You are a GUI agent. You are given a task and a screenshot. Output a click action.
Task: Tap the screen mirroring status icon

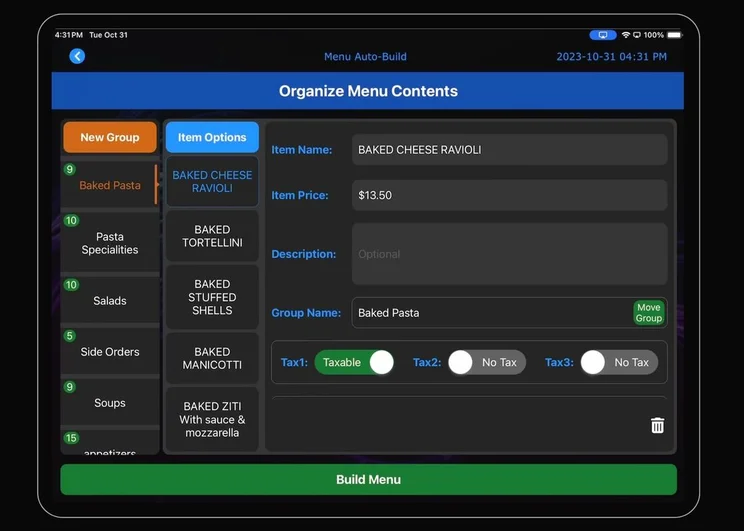point(603,35)
